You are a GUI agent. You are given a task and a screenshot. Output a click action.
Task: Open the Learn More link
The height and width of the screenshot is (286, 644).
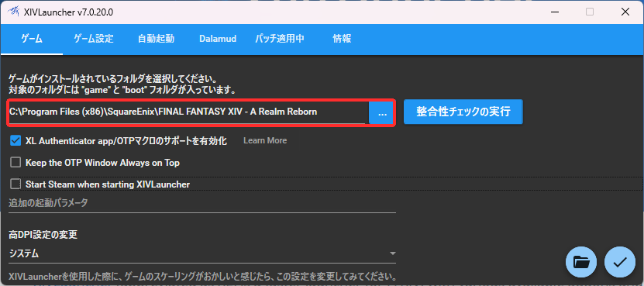pos(265,140)
